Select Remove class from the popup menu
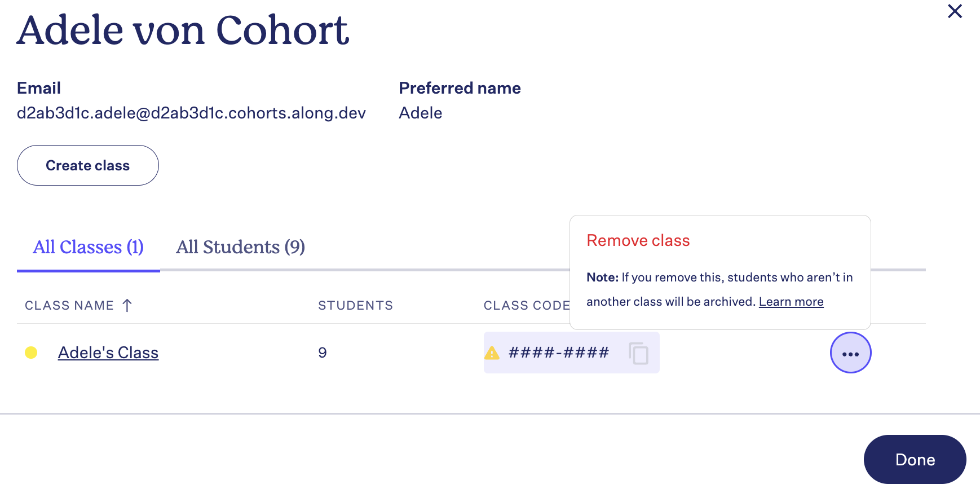 [638, 240]
